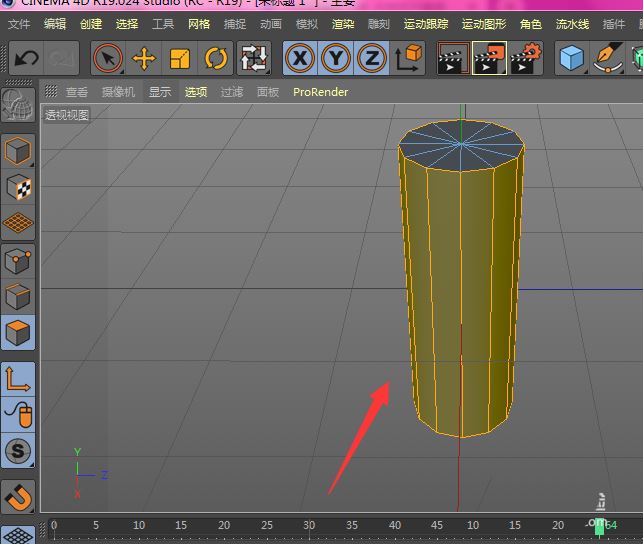Toggle Z axis lock
The height and width of the screenshot is (544, 643).
pyautogui.click(x=371, y=59)
